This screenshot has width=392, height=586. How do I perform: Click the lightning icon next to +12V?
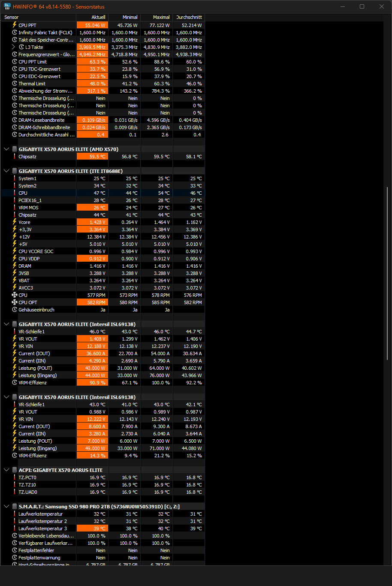(x=15, y=237)
